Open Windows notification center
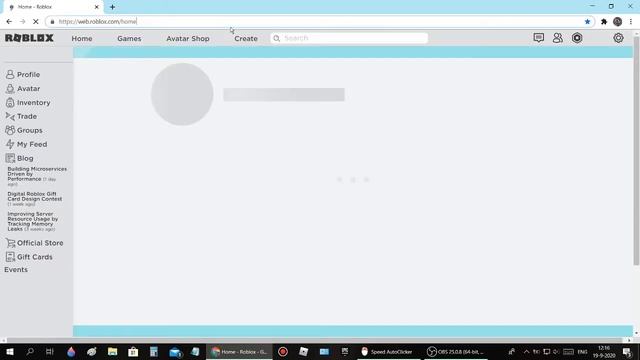This screenshot has width=640, height=360. coord(627,351)
